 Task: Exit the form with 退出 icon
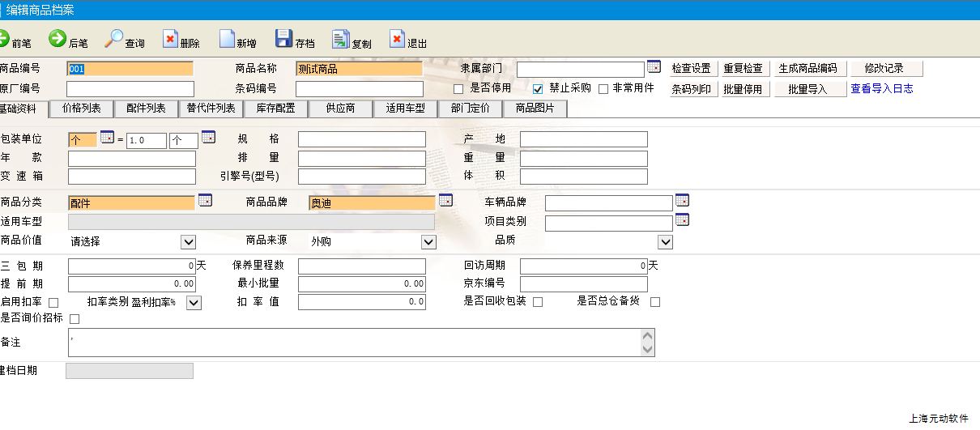(x=397, y=39)
